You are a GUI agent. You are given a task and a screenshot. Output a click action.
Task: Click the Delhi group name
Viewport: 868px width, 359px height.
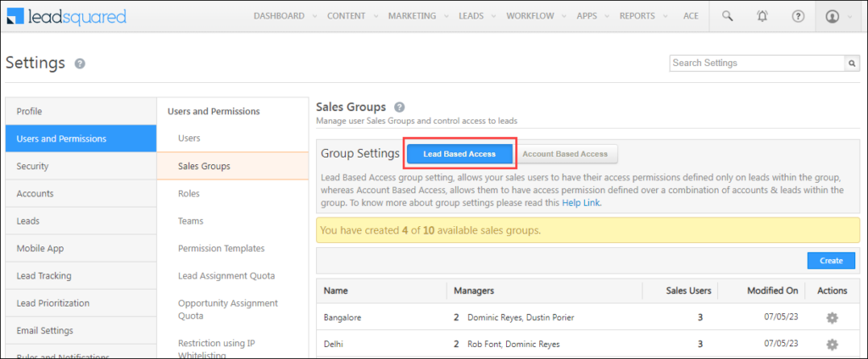point(333,344)
